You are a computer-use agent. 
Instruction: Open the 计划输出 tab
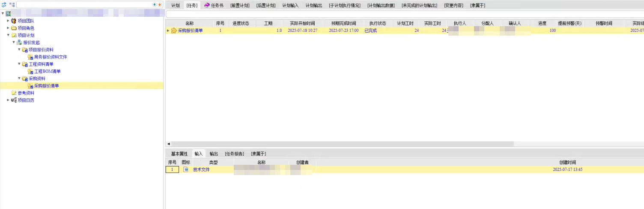pyautogui.click(x=314, y=6)
